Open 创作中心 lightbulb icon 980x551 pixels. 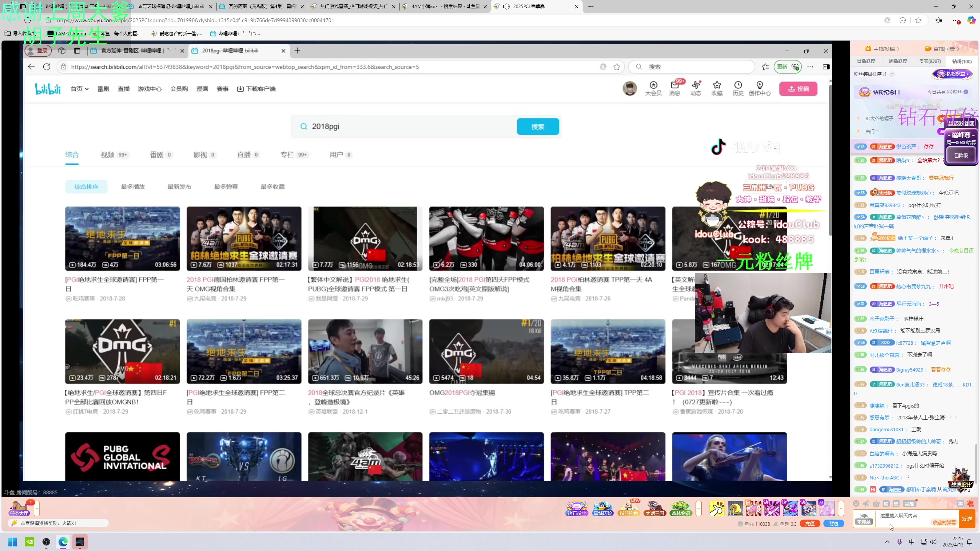[x=759, y=88]
